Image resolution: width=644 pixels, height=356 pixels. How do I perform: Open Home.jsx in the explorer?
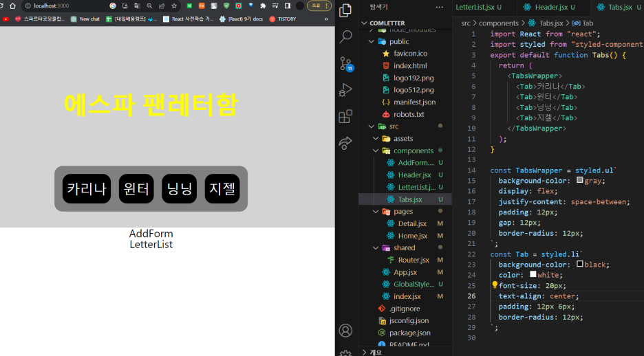pos(405,236)
